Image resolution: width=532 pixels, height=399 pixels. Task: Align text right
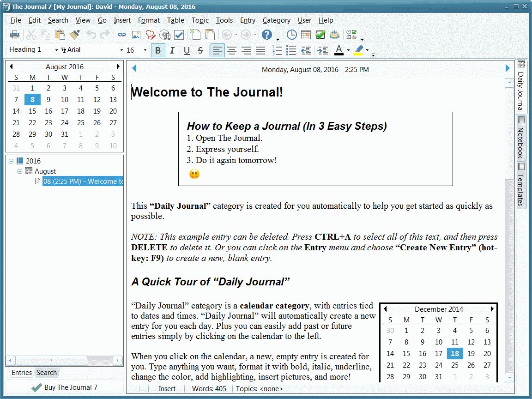pyautogui.click(x=246, y=50)
